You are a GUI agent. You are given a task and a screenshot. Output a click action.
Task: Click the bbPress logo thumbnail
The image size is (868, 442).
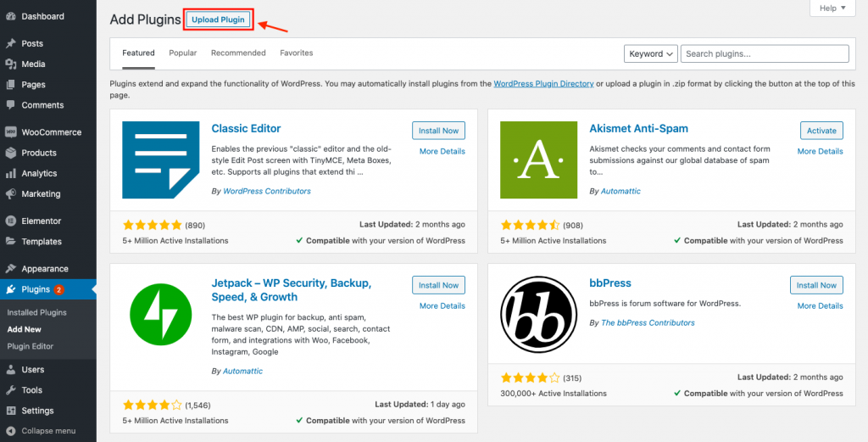coord(538,315)
